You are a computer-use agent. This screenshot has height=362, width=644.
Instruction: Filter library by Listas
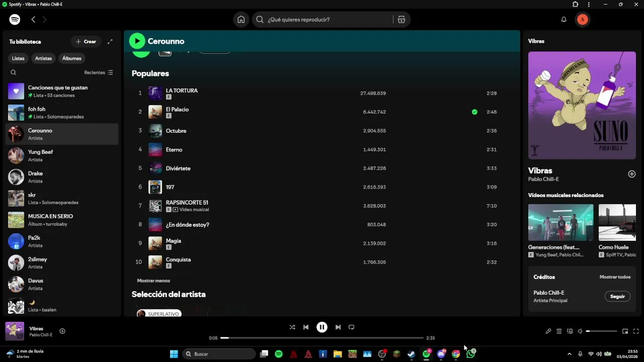[x=18, y=58]
